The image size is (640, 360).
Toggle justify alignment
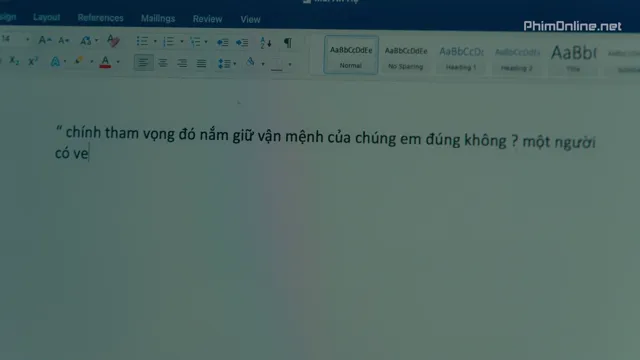(x=201, y=63)
